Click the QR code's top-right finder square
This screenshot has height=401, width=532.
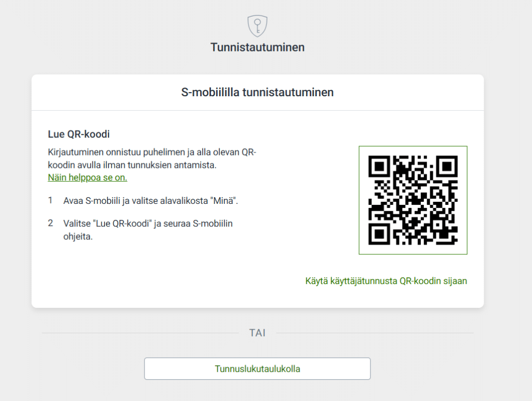point(447,166)
